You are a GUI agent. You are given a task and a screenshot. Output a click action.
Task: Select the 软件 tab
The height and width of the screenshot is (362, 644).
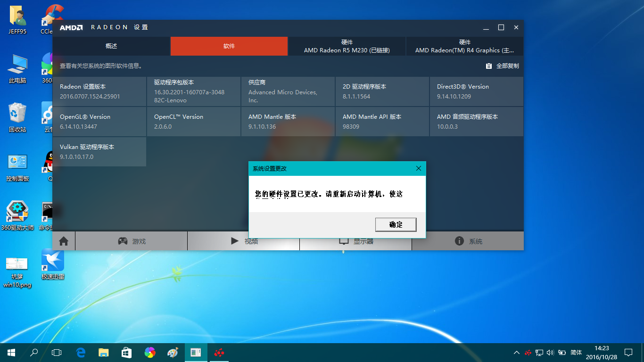coord(229,46)
